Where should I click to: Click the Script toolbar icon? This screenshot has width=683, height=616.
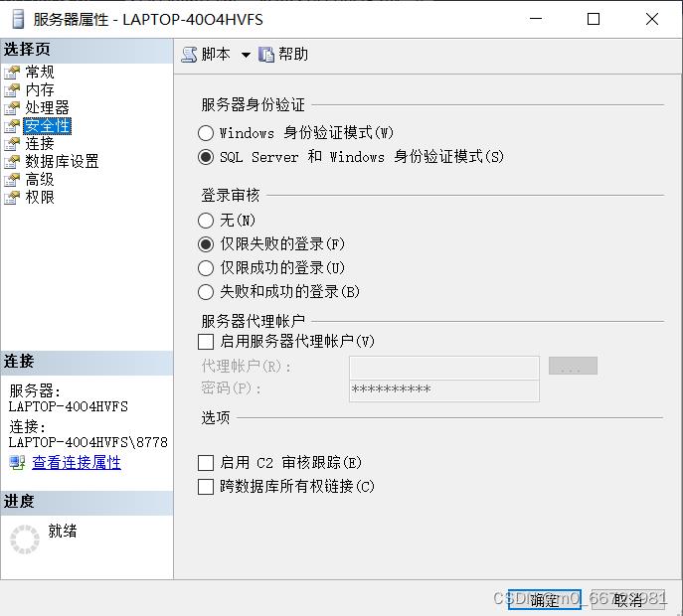pyautogui.click(x=189, y=55)
